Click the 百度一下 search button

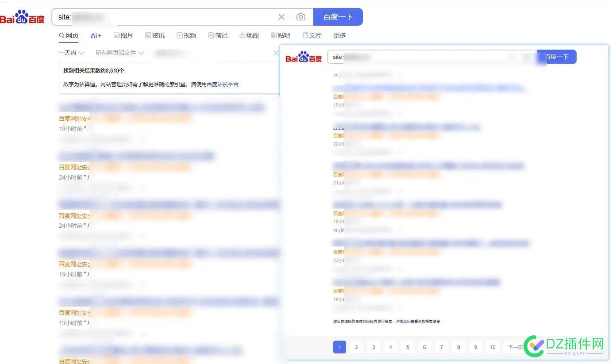(338, 17)
